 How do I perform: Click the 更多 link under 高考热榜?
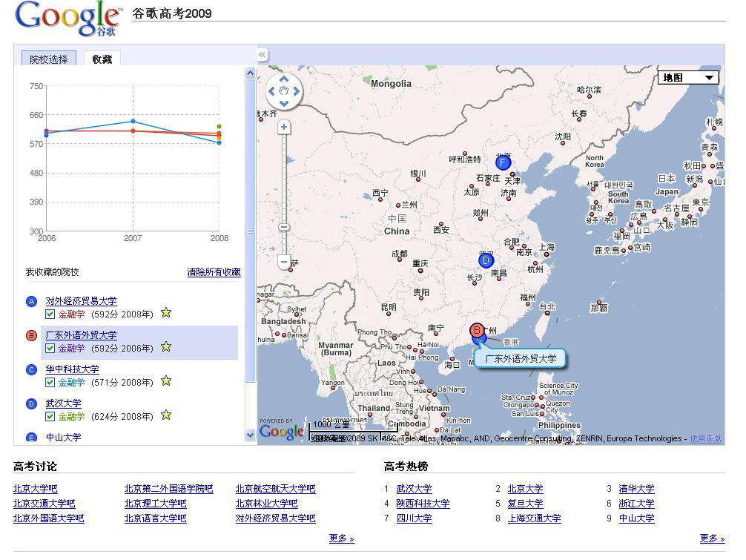point(712,538)
